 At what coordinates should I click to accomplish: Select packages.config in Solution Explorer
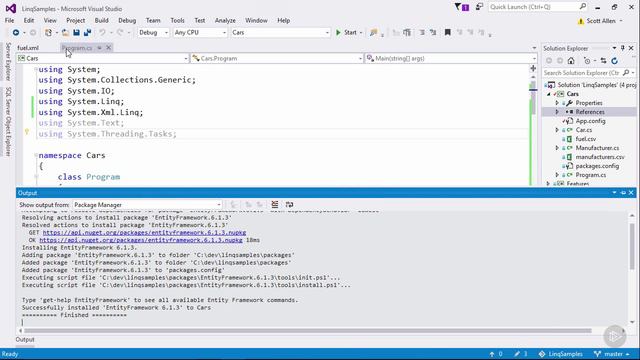coord(597,166)
